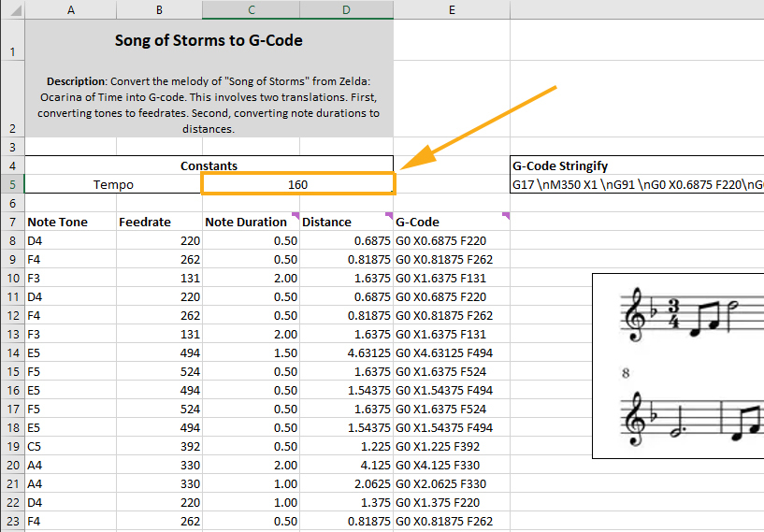Select the sheet music image

click(x=678, y=366)
